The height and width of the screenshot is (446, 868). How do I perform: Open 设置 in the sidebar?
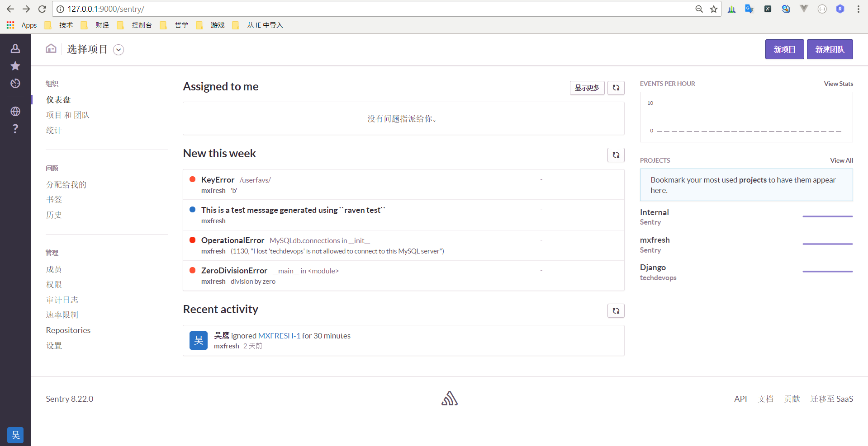[54, 345]
